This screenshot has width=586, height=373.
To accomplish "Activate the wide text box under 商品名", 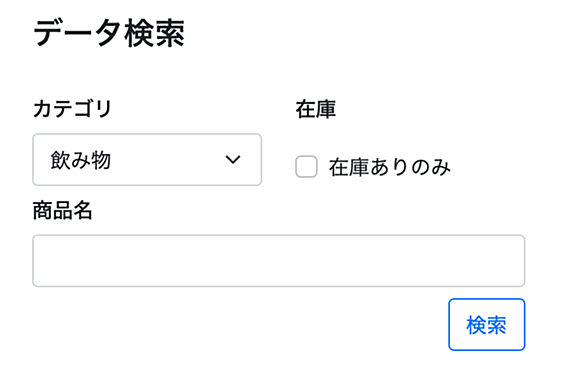I will click(x=279, y=261).
